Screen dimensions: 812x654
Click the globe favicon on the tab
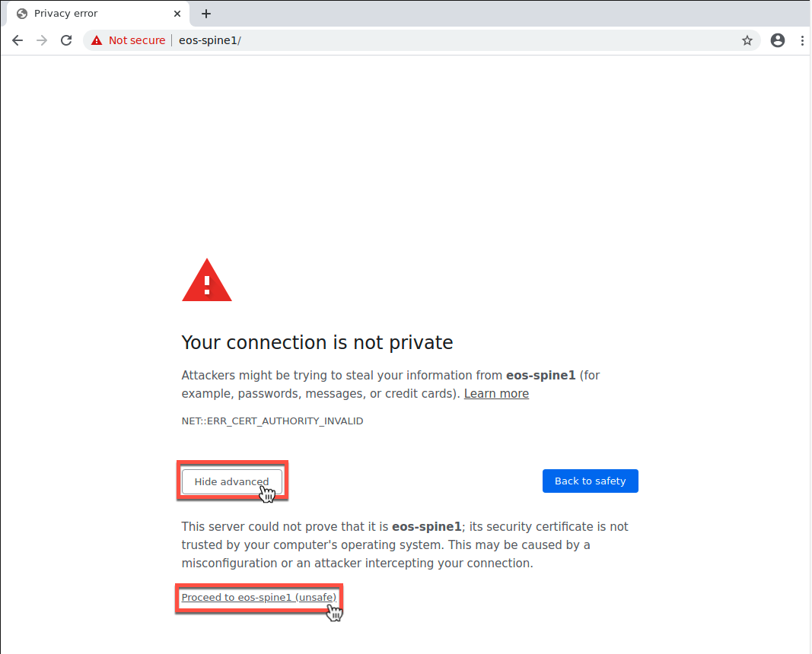(x=22, y=14)
